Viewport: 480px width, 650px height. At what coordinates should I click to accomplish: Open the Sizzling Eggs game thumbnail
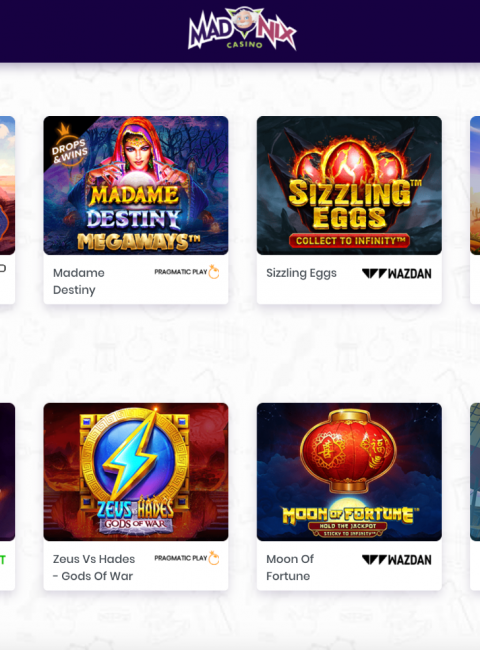tap(349, 185)
